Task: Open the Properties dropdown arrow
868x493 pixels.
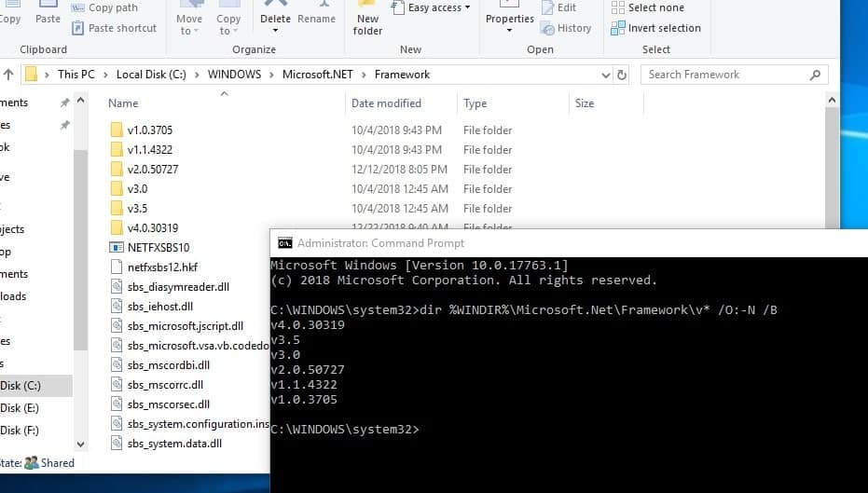Action: tap(509, 31)
